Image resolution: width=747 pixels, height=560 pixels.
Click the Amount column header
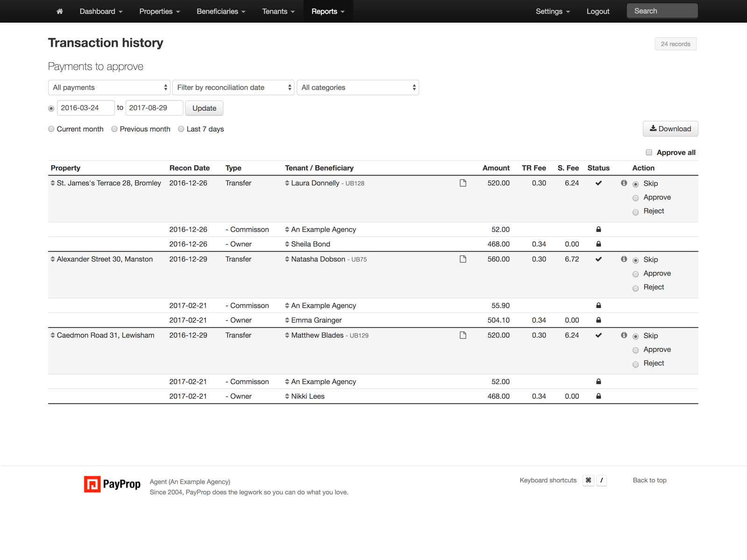point(496,168)
